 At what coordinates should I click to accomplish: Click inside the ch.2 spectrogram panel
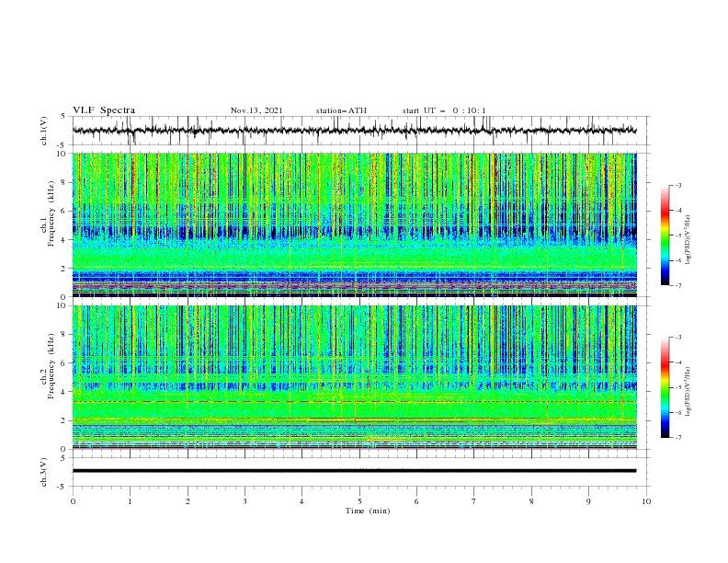coord(354,377)
